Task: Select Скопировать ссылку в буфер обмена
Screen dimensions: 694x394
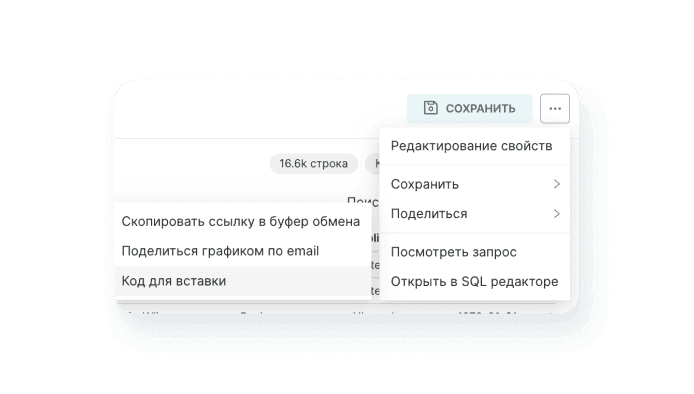Action: pos(243,221)
